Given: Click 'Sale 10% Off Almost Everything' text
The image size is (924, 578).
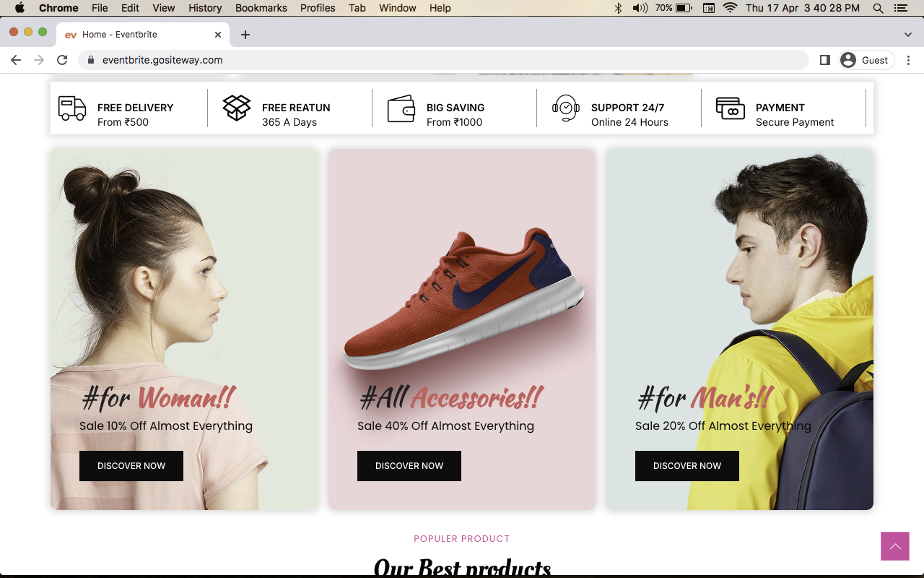Looking at the screenshot, I should 166,426.
